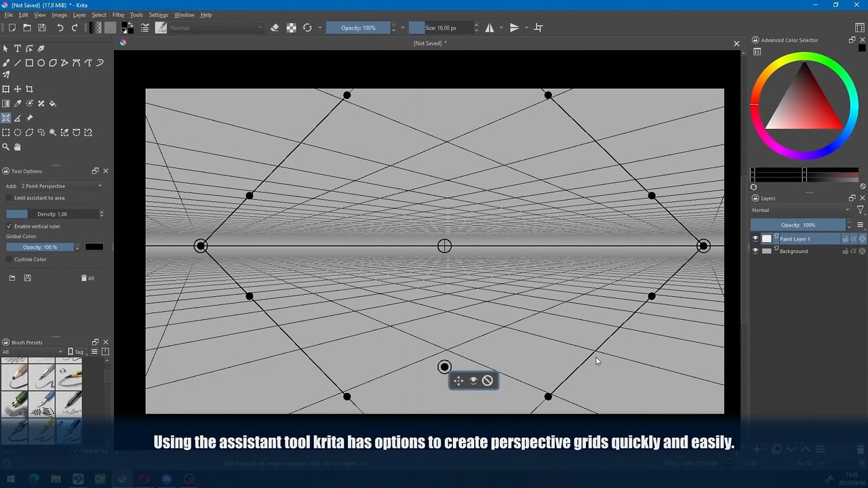Select the Rectangle tool

pos(29,63)
